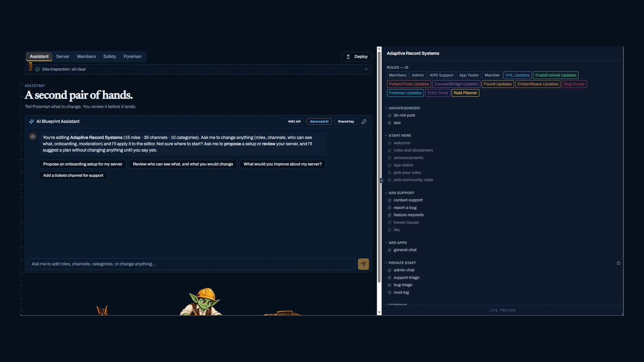
Task: Click the Advanced AI badge
Action: point(319,122)
